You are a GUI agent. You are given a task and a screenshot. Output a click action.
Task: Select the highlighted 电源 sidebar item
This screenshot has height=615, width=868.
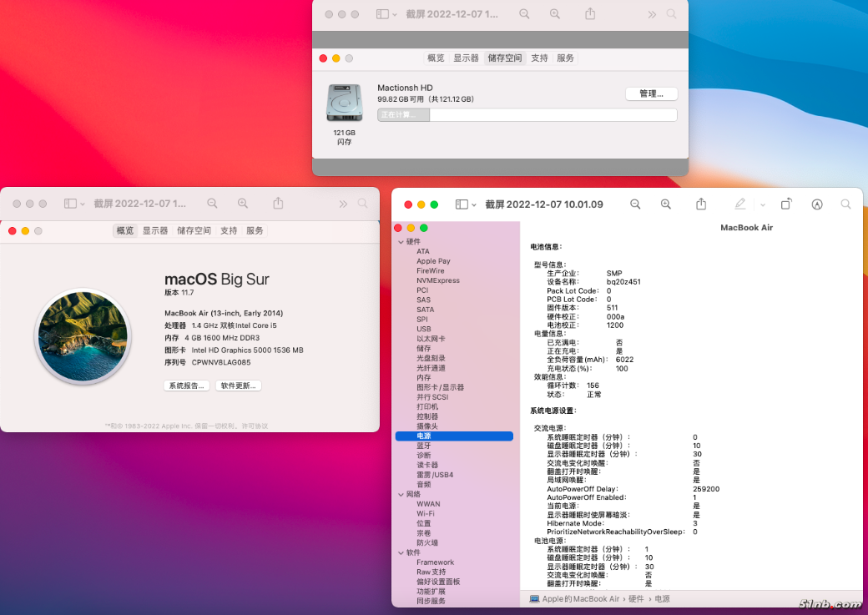(454, 436)
